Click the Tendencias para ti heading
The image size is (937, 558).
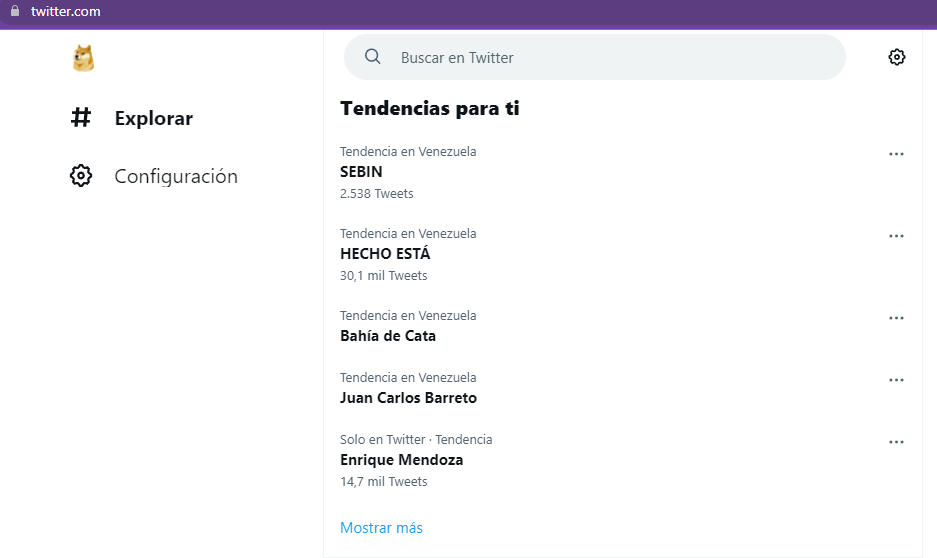pyautogui.click(x=430, y=108)
